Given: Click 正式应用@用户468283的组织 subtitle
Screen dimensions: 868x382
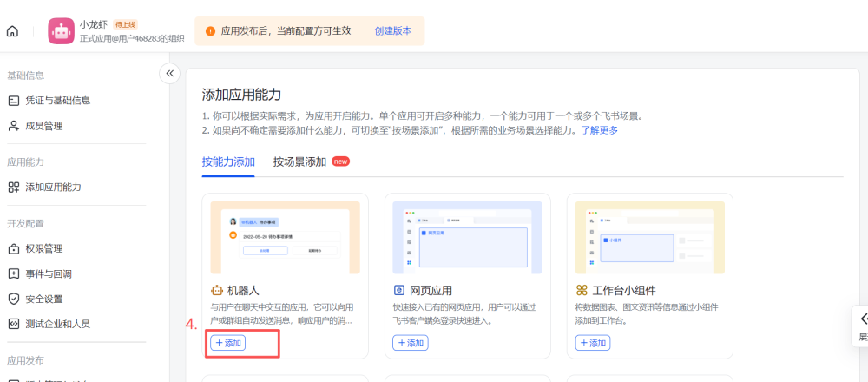Looking at the screenshot, I should tap(132, 39).
